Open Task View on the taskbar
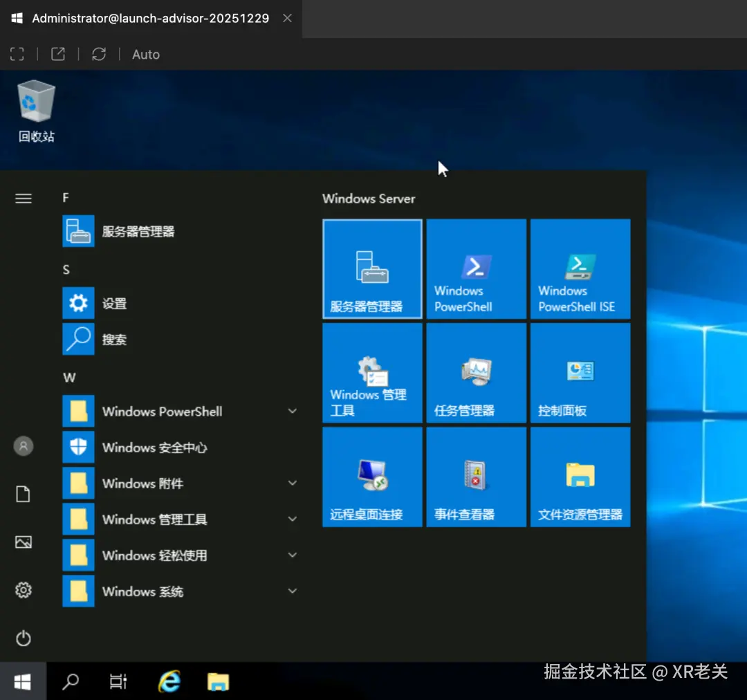Viewport: 747px width, 700px height. [118, 681]
